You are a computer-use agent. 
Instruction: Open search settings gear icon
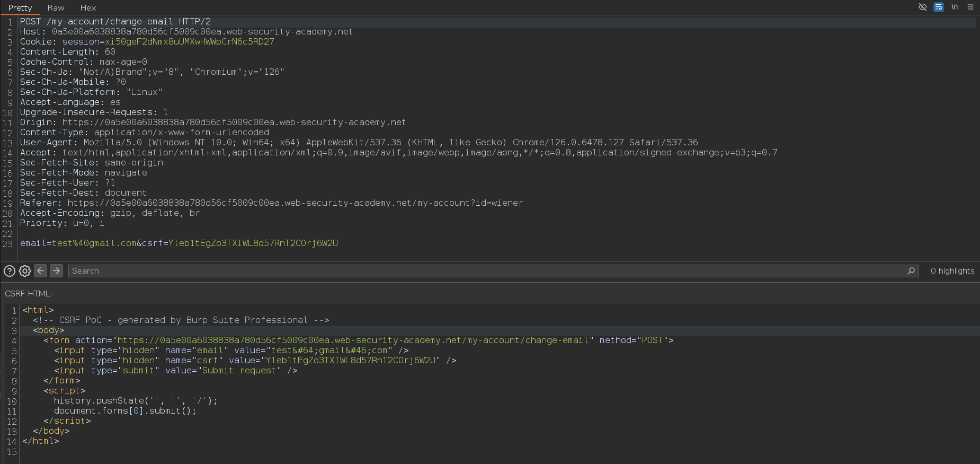(x=25, y=271)
